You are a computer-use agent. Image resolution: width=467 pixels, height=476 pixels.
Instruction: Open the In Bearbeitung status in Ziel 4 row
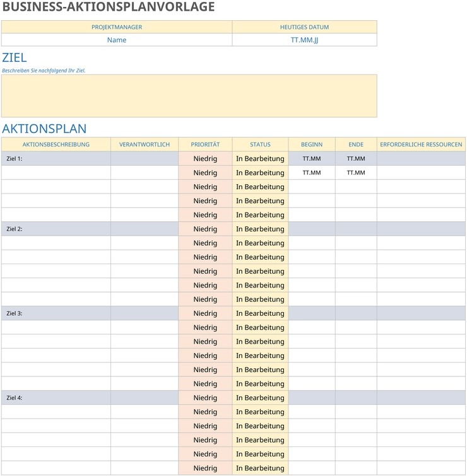(x=260, y=398)
